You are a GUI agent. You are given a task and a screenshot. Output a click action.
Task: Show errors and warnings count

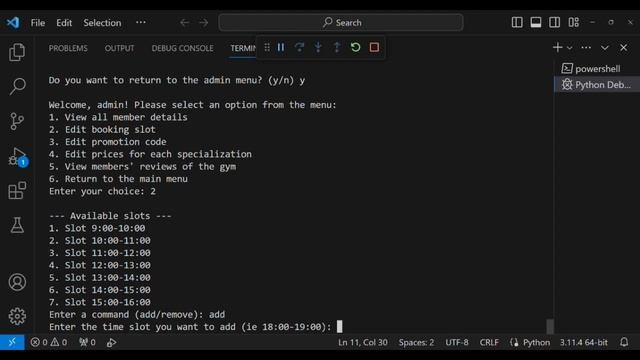click(x=49, y=342)
